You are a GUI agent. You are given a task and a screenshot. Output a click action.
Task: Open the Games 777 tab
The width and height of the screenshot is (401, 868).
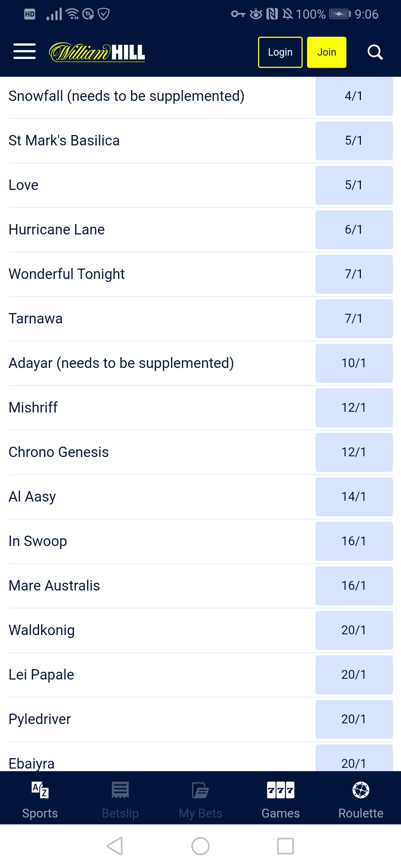[281, 799]
